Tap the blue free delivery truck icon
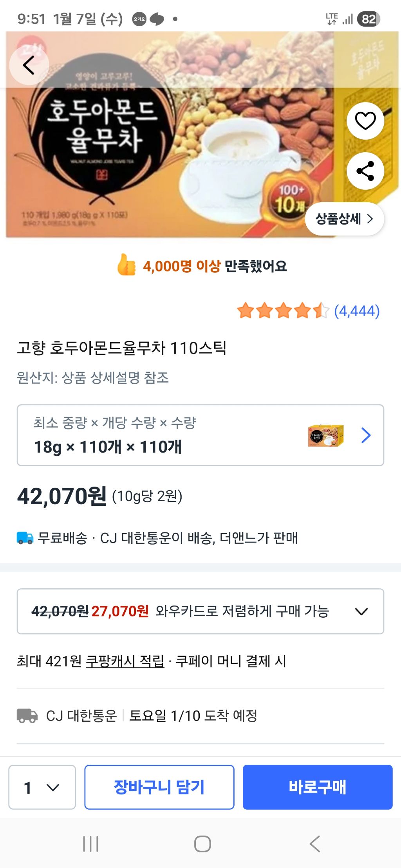The height and width of the screenshot is (868, 401). pos(25,538)
